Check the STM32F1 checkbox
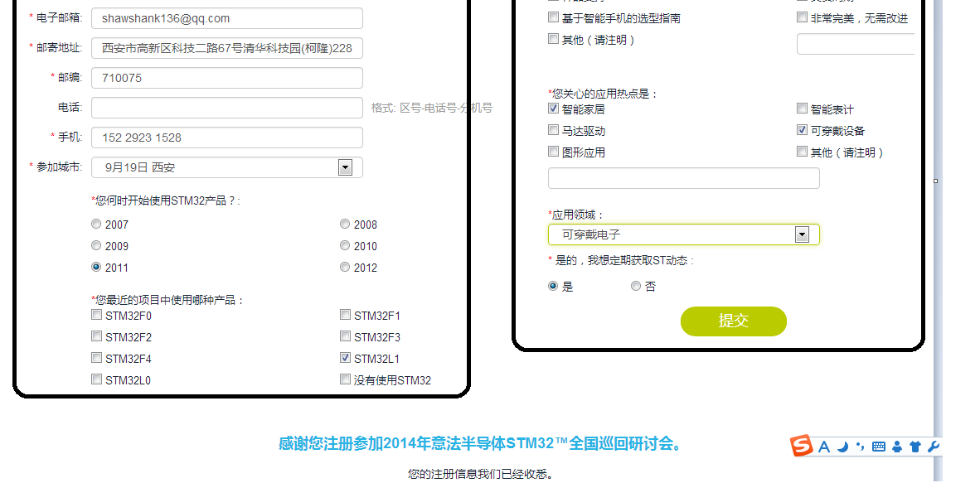The width and height of the screenshot is (980, 483). [x=345, y=315]
